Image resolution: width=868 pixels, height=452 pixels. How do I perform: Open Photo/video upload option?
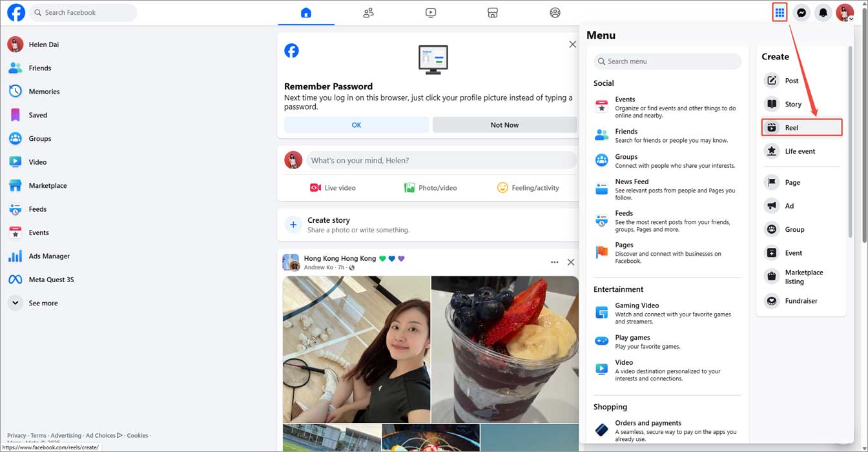431,187
